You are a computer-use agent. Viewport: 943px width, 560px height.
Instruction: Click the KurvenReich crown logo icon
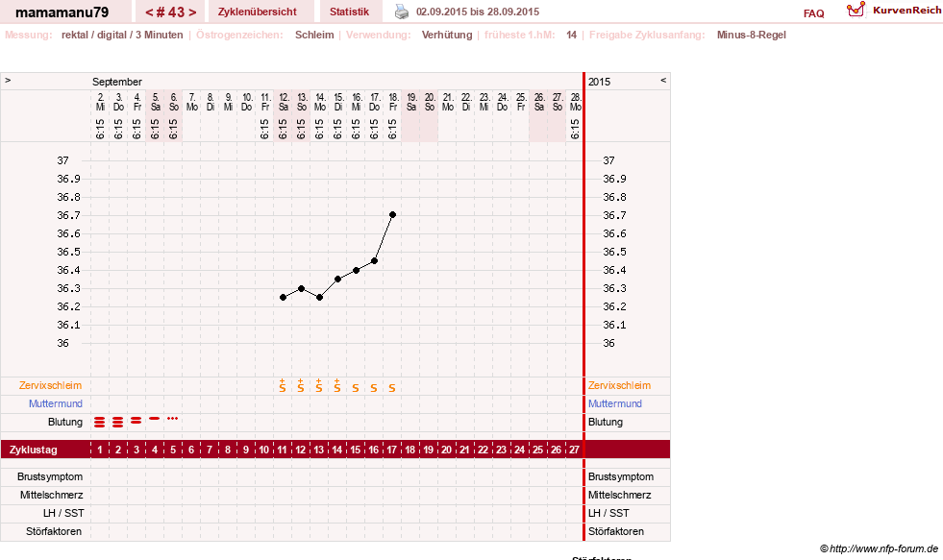click(856, 10)
